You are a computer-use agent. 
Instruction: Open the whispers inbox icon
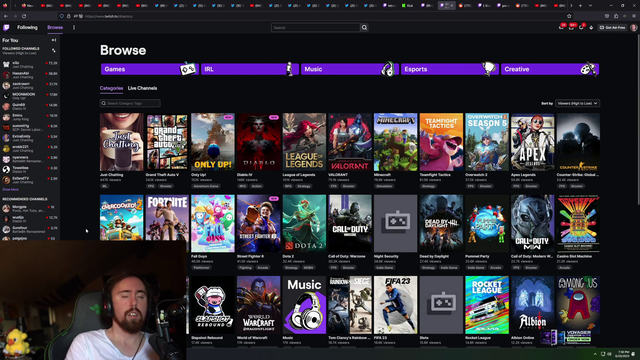tap(571, 27)
